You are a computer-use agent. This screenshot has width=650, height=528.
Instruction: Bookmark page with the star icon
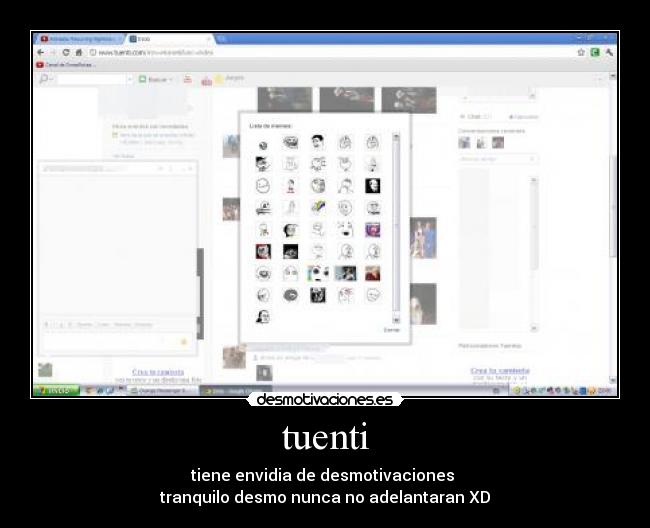(x=581, y=52)
